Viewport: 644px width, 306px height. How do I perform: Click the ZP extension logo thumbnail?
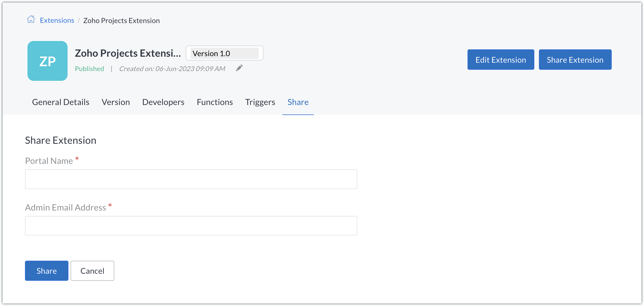coord(48,61)
